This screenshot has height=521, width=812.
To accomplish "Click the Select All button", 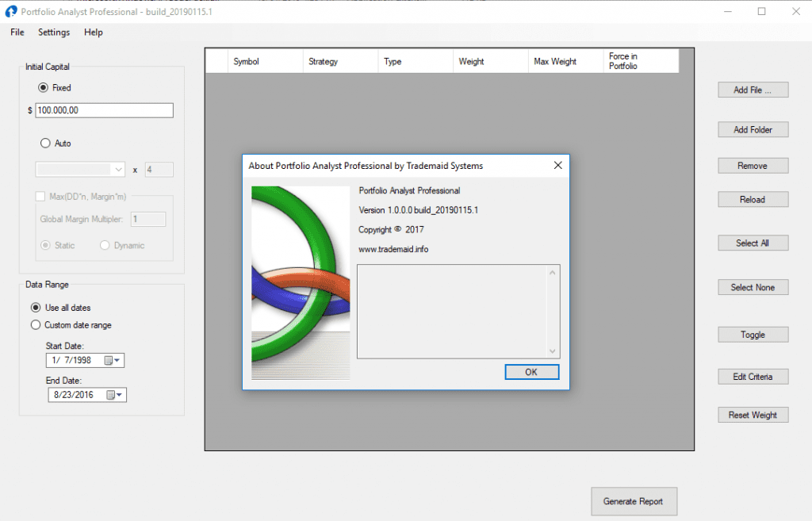I will [753, 243].
